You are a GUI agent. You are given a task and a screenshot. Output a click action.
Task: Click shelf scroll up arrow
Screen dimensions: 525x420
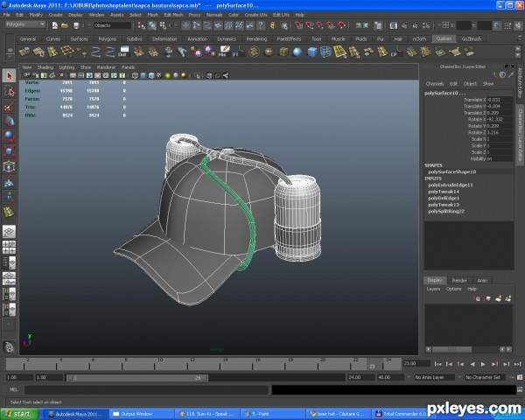pos(518,48)
